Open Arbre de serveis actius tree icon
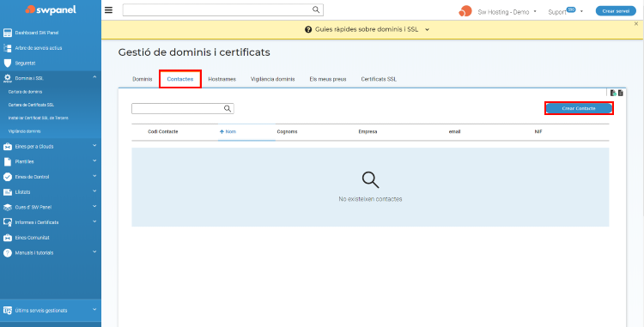Viewport: 644px width, 327px height. [x=8, y=48]
